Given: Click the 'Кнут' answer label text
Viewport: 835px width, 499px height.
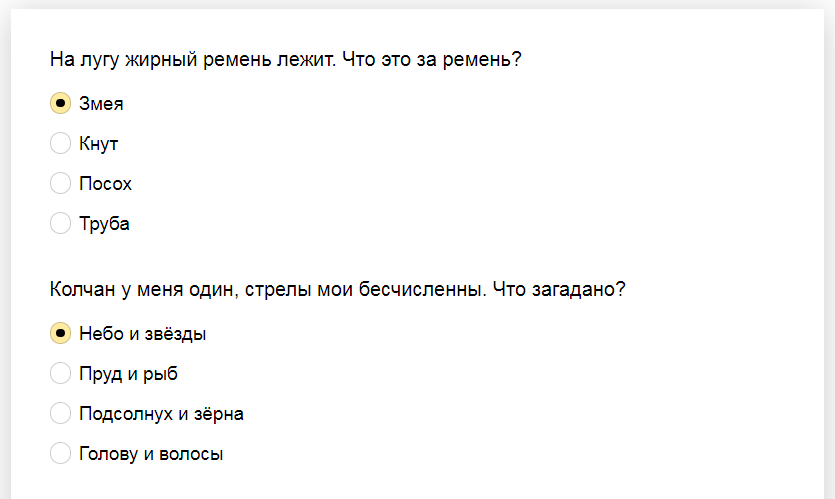Looking at the screenshot, I should (x=99, y=144).
